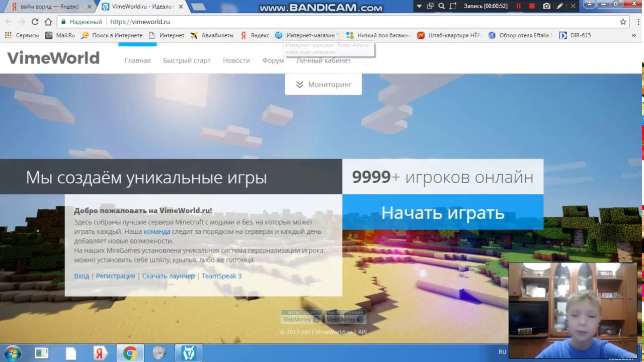The width and height of the screenshot is (644, 362).
Task: Open the Форум menu item
Action: click(x=273, y=60)
